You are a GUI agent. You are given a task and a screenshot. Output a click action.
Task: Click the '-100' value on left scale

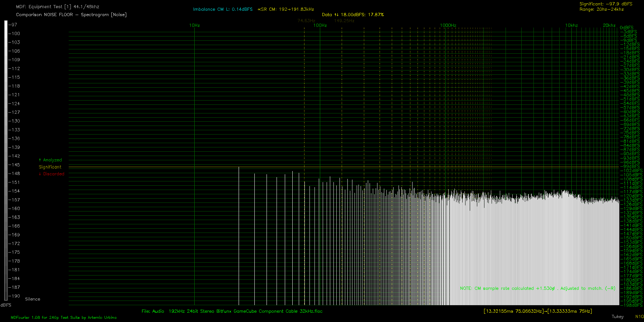coord(14,34)
